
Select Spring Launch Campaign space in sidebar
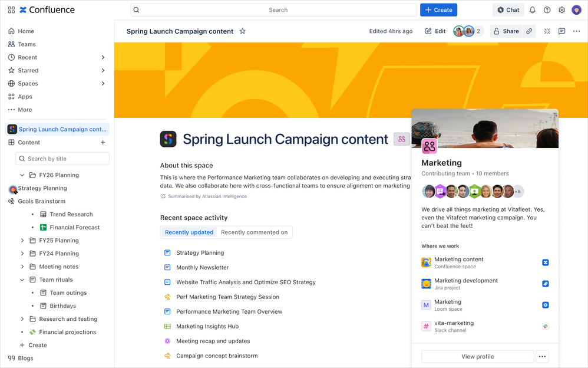(x=58, y=129)
